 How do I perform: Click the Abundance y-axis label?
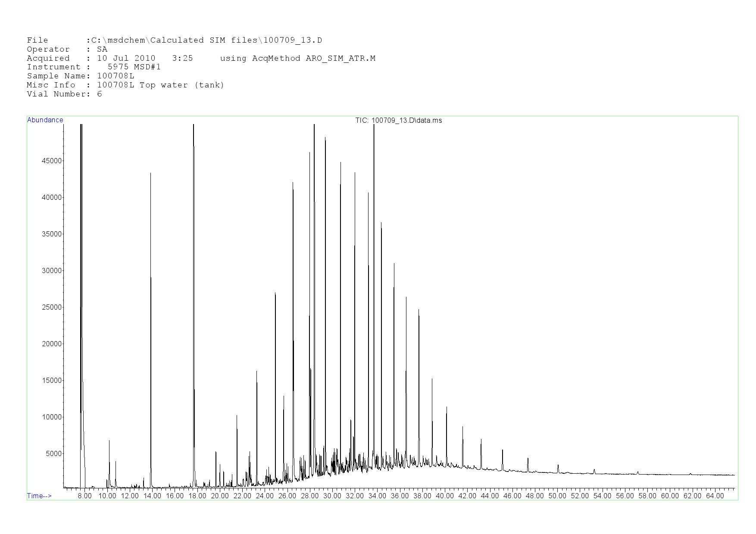(x=45, y=120)
